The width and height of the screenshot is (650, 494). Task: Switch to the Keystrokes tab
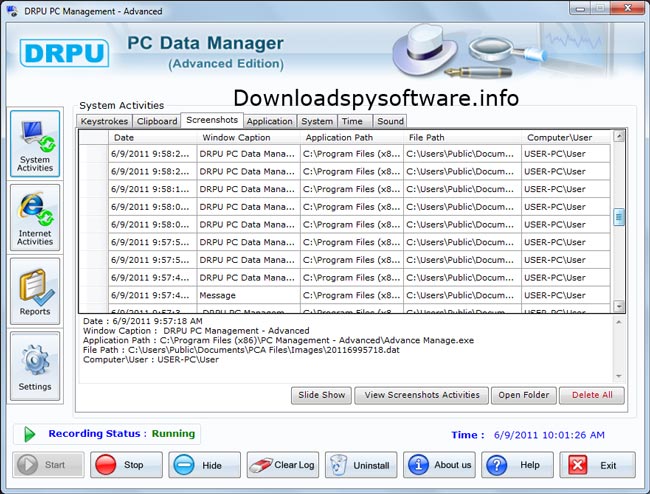coord(104,121)
